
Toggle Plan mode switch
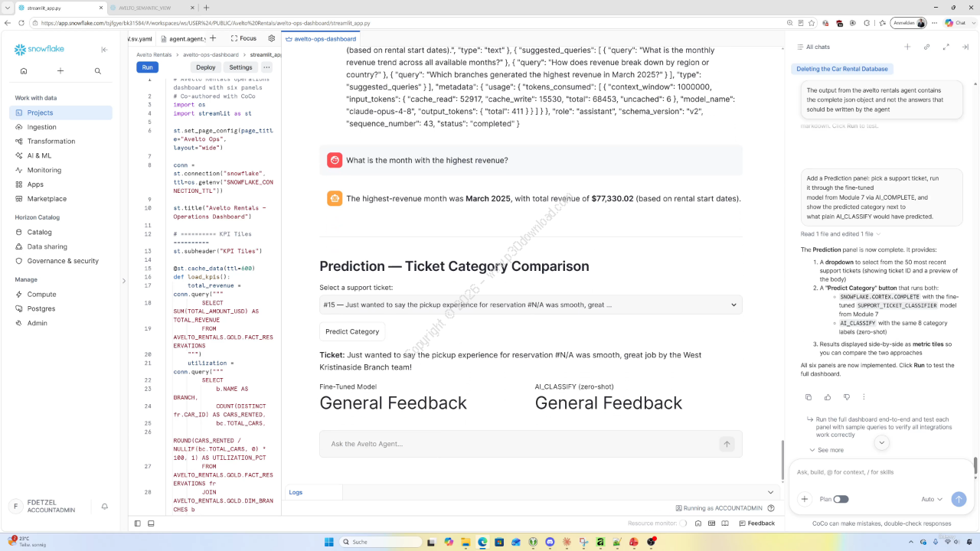pos(841,499)
